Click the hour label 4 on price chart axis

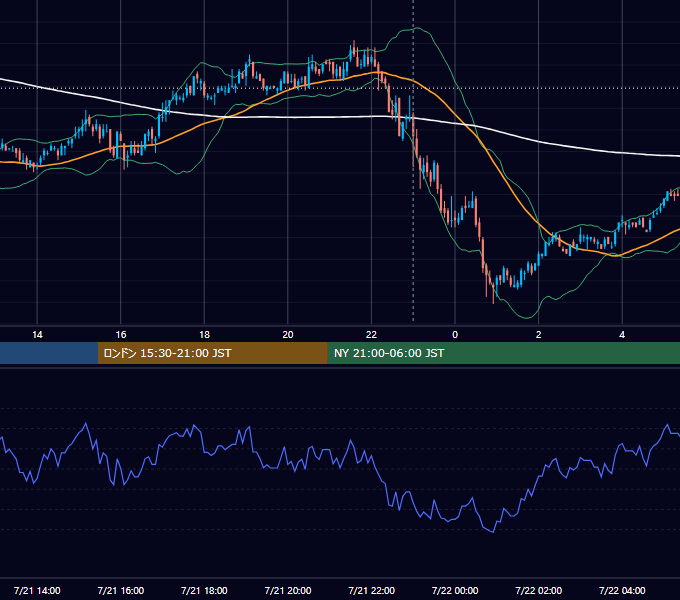pyautogui.click(x=622, y=335)
